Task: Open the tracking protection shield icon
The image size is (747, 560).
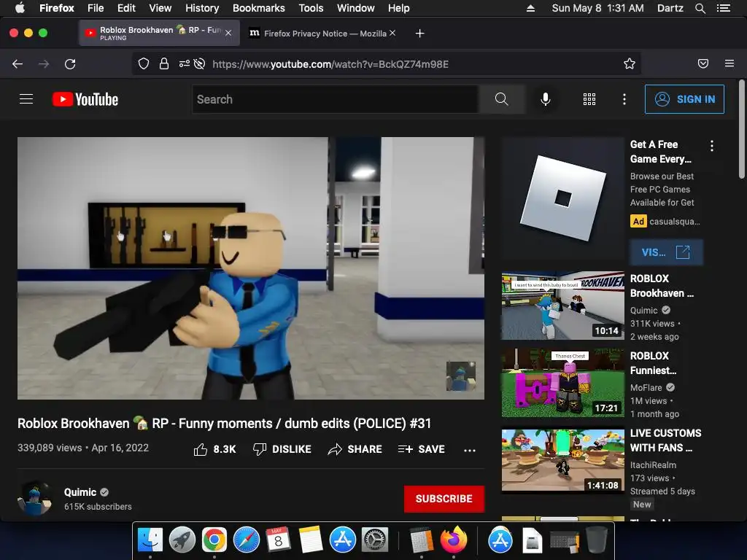Action: coord(144,64)
